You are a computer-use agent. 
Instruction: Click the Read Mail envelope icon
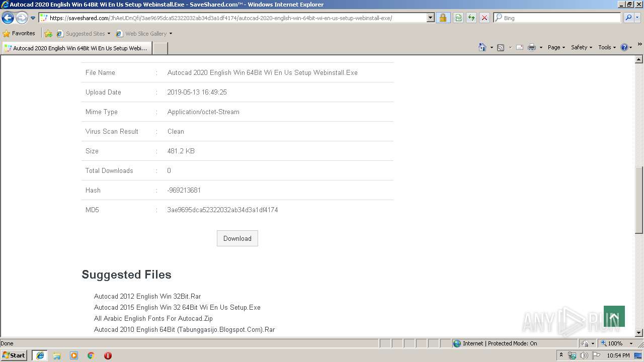coord(520,47)
